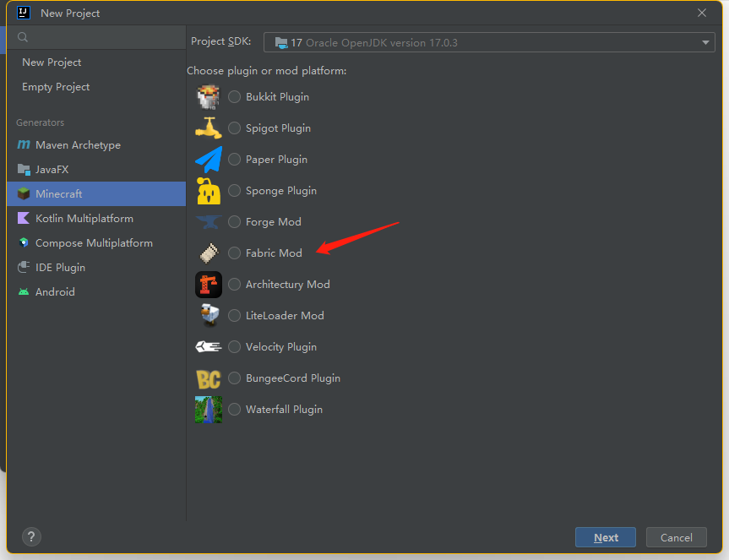Open the Project SDK dropdown arrow
This screenshot has height=560, width=729.
pyautogui.click(x=705, y=43)
